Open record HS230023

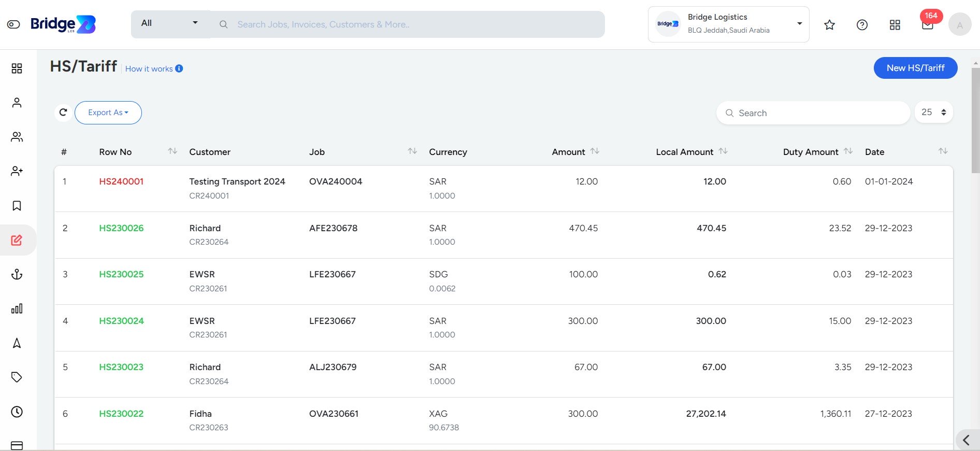(x=121, y=367)
